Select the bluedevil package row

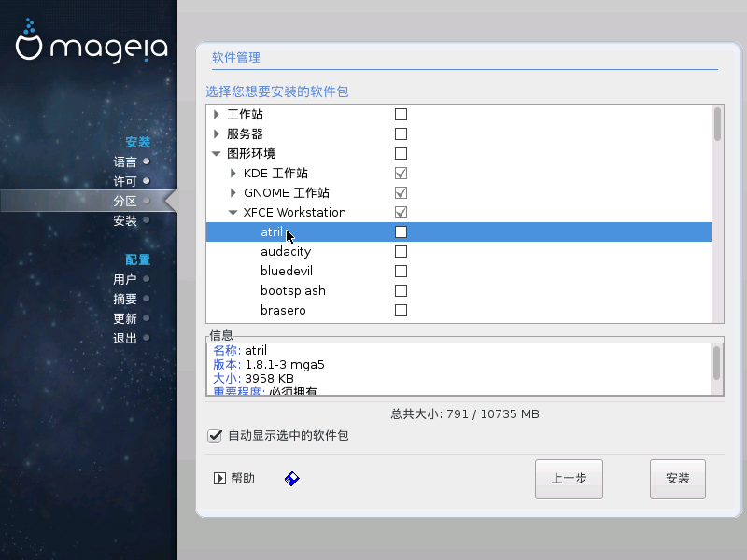click(458, 271)
